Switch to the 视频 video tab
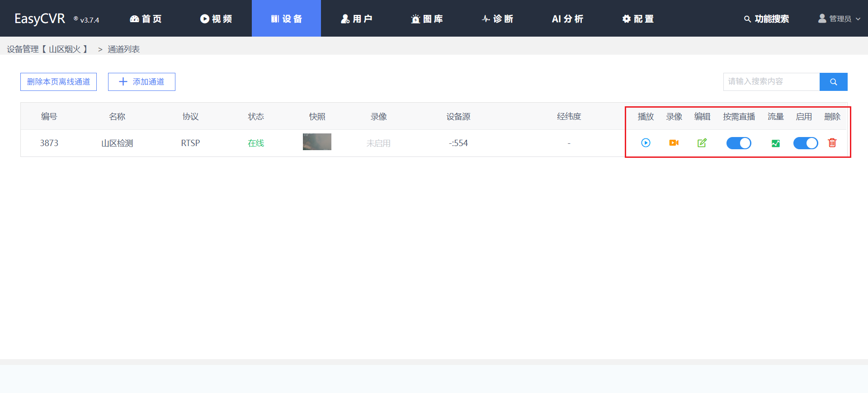Image resolution: width=868 pixels, height=393 pixels. tap(216, 19)
